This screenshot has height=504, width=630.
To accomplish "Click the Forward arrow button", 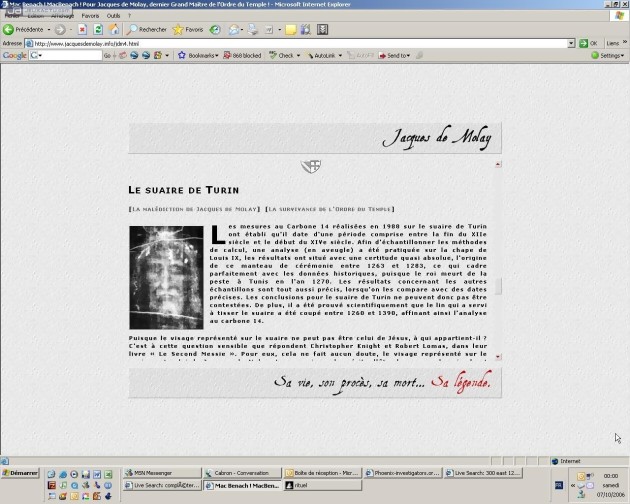I will [x=60, y=30].
